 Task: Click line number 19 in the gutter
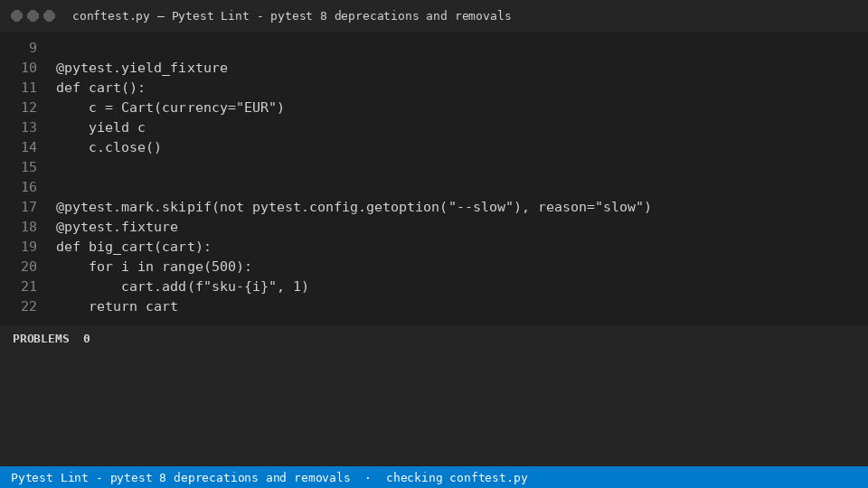click(x=29, y=248)
